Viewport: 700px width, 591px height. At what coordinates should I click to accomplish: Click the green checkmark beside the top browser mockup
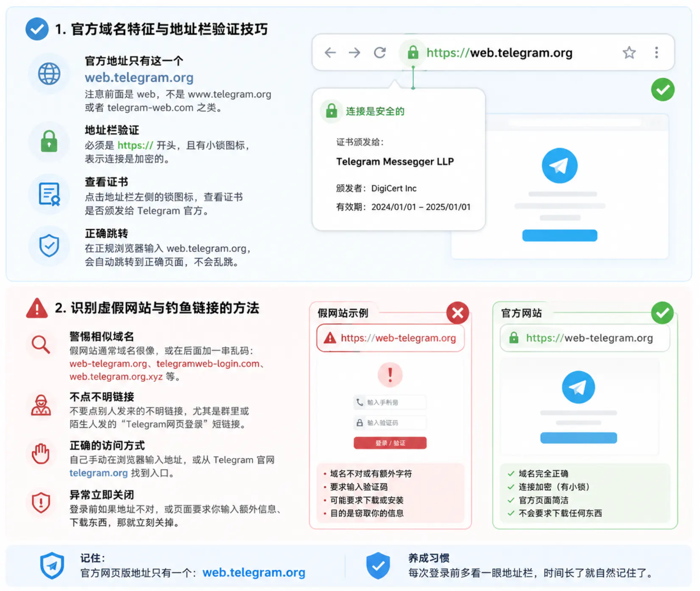(x=663, y=89)
